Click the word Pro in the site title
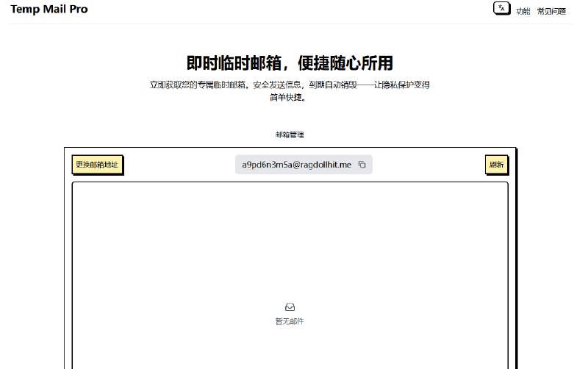 click(79, 10)
